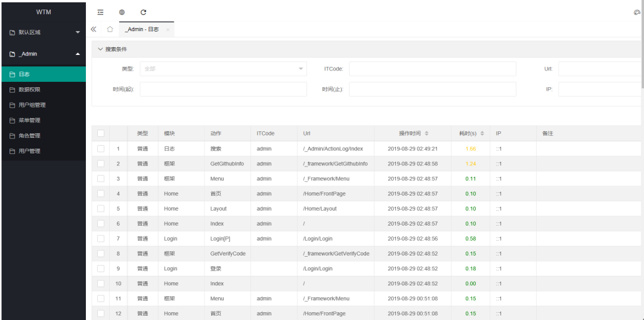Click the 1.66 duration value

point(470,149)
